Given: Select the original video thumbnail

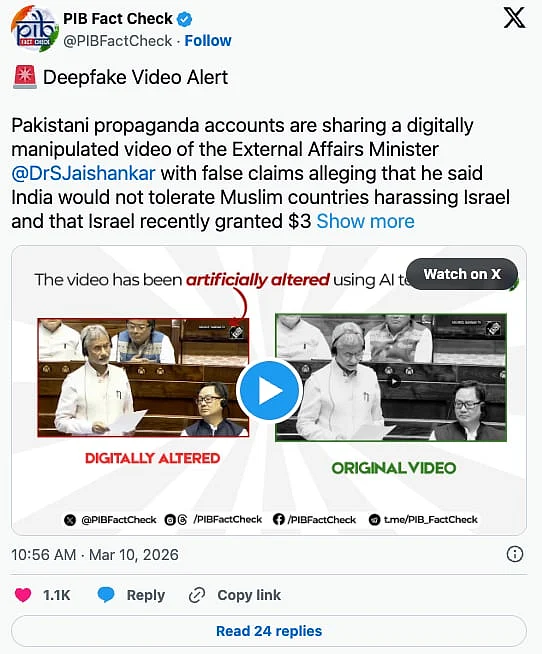Looking at the screenshot, I should (391, 378).
